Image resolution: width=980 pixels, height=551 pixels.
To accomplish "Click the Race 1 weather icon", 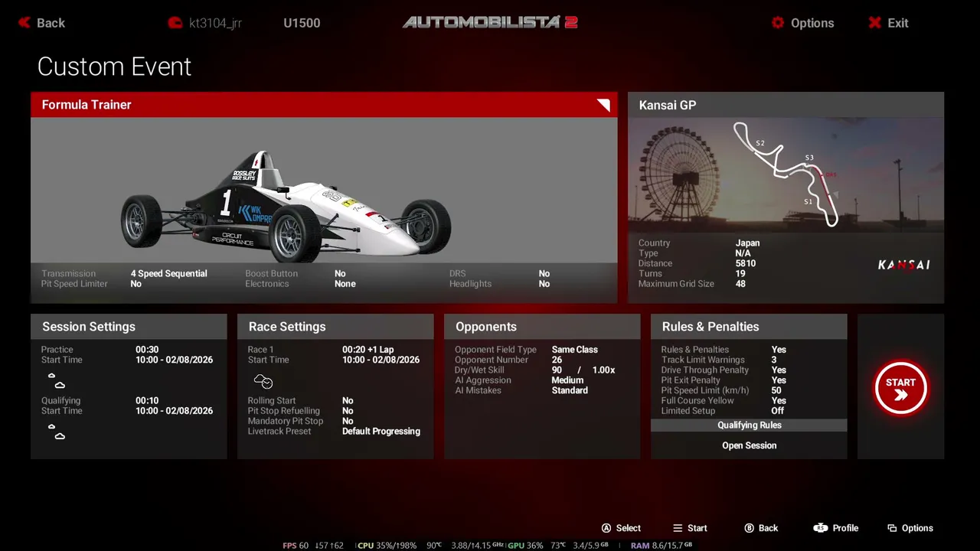I will pos(263,381).
